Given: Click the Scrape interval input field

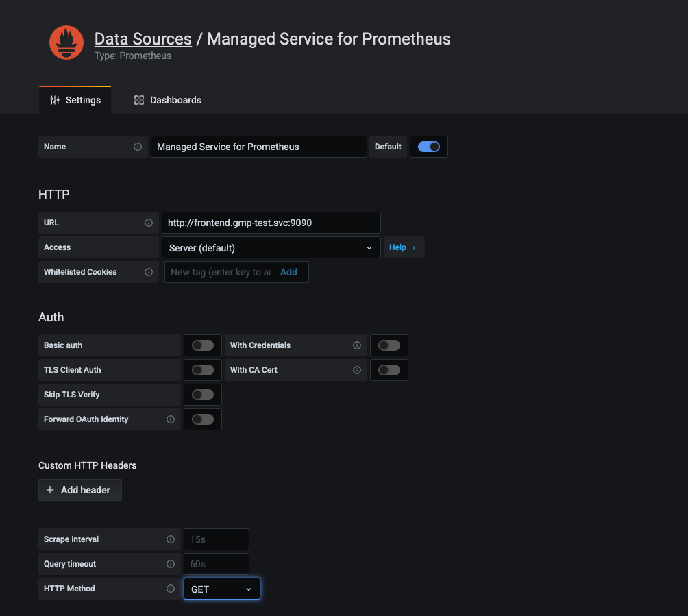Looking at the screenshot, I should (217, 539).
